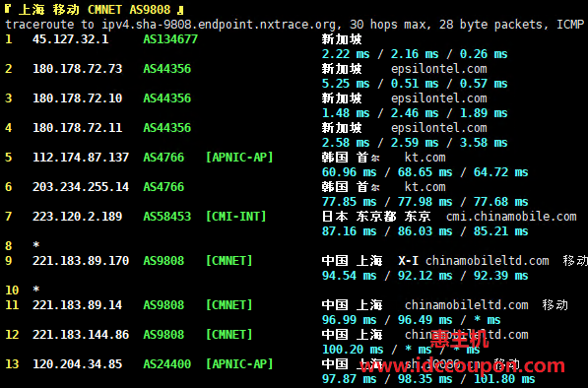Click IP 221.183.89.170 on hop 9
588x388 pixels.
click(x=81, y=261)
